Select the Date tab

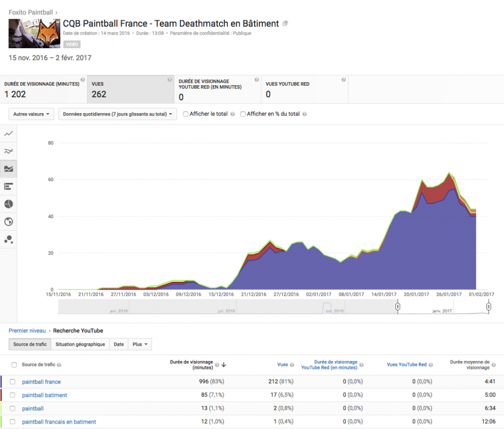click(x=119, y=344)
